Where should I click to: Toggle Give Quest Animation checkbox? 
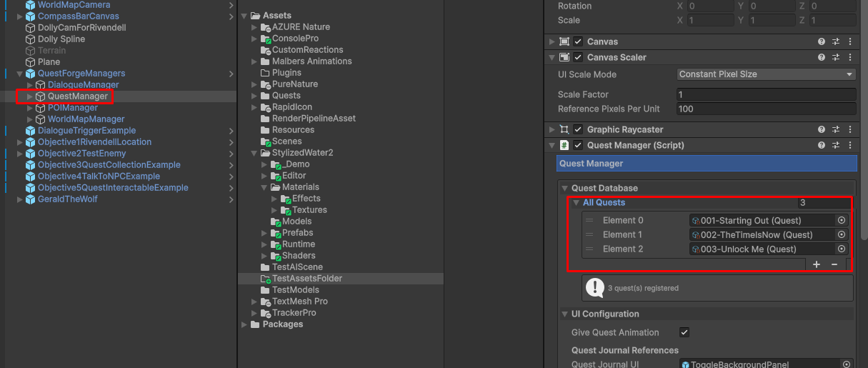684,332
